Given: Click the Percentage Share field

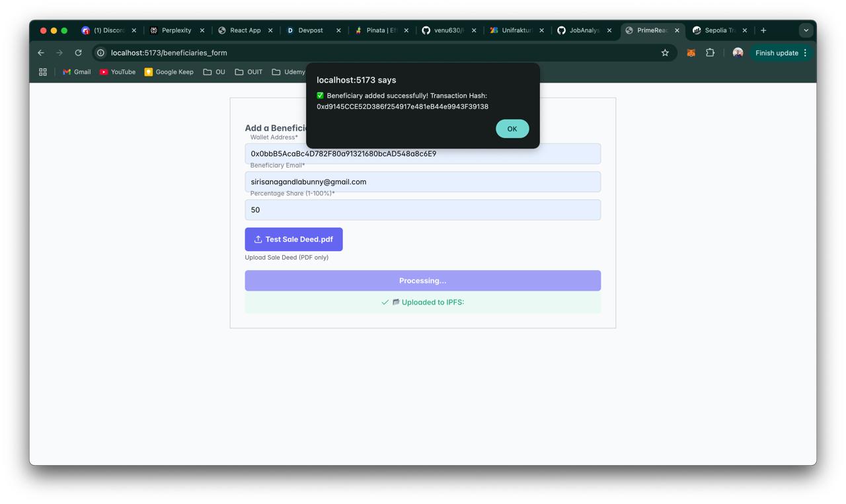Looking at the screenshot, I should click(x=423, y=210).
